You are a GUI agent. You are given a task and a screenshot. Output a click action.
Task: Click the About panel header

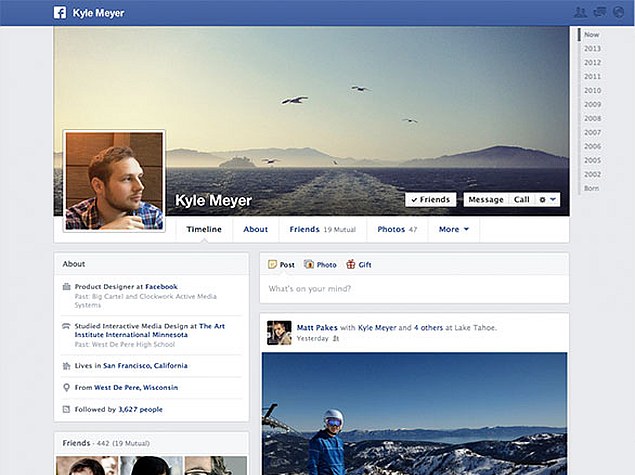pyautogui.click(x=151, y=264)
